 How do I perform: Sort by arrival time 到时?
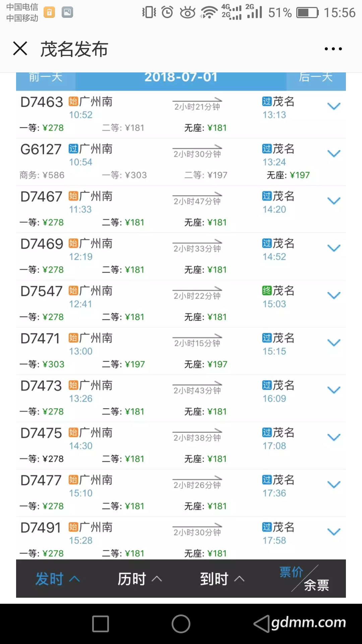click(x=222, y=579)
